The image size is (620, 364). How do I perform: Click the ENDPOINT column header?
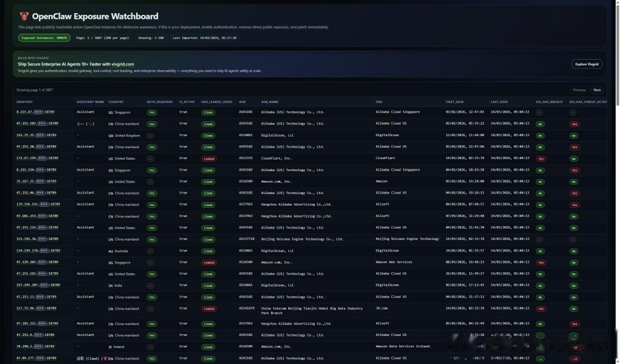[25, 102]
